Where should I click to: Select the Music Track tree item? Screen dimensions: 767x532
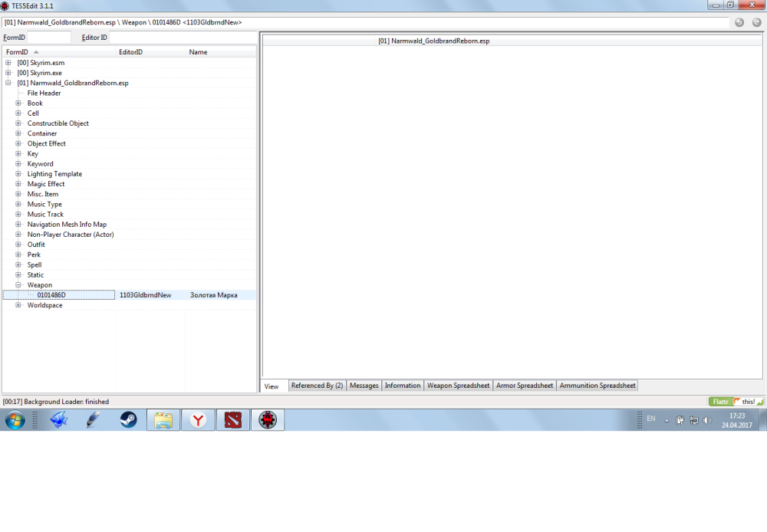[45, 214]
